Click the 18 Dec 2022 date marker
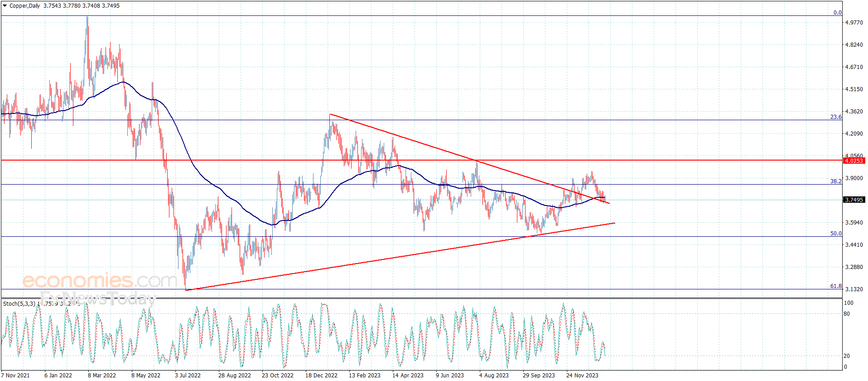 coord(321,375)
